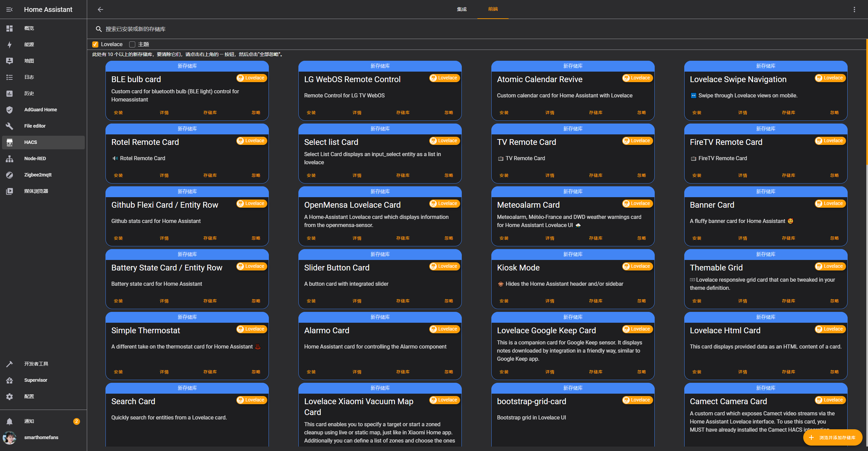The height and width of the screenshot is (451, 868).
Task: Check the 主题 theme filter checkbox
Action: click(x=132, y=44)
